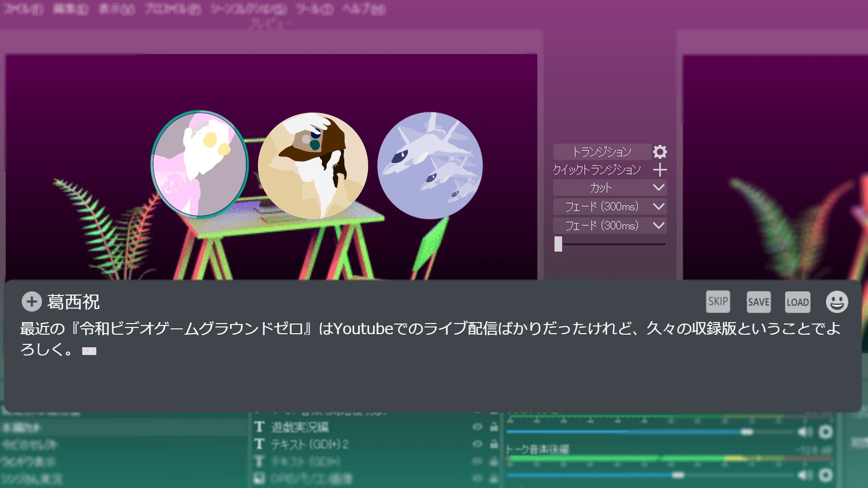
Task: Open the ツール(T) menu
Action: tap(314, 9)
